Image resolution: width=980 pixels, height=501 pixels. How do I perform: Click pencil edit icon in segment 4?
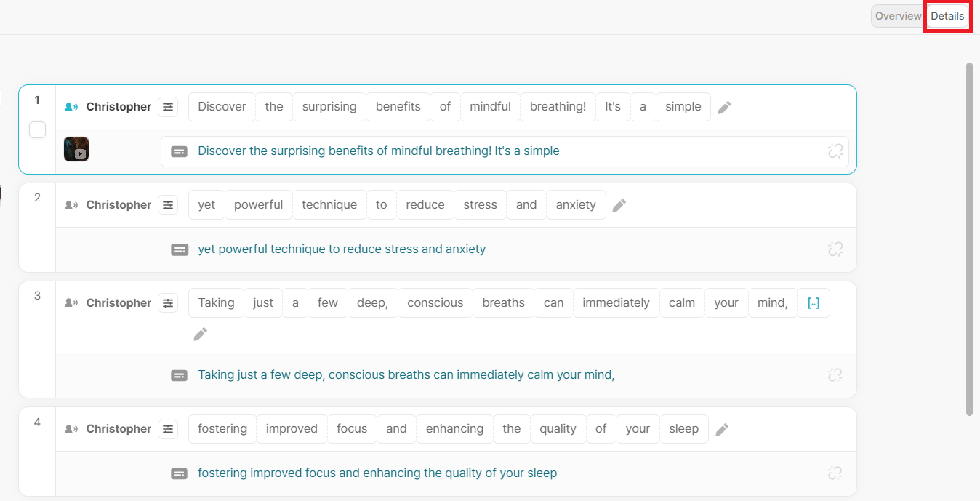pos(721,430)
